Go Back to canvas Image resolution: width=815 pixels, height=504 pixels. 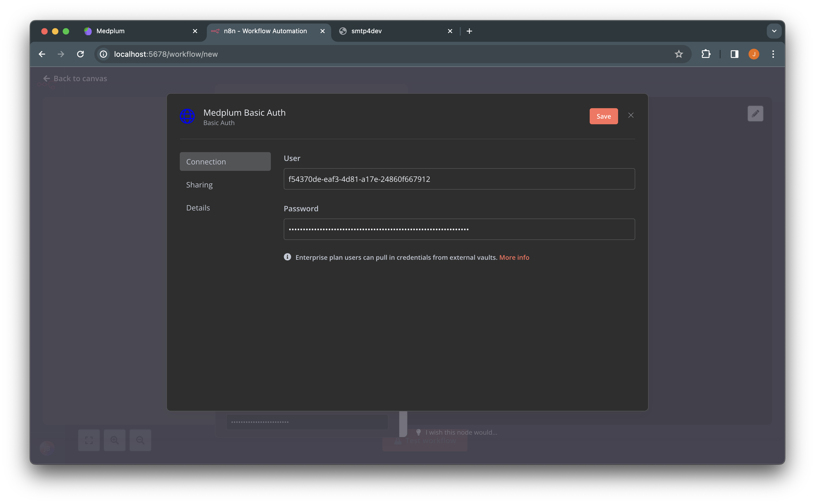click(75, 79)
